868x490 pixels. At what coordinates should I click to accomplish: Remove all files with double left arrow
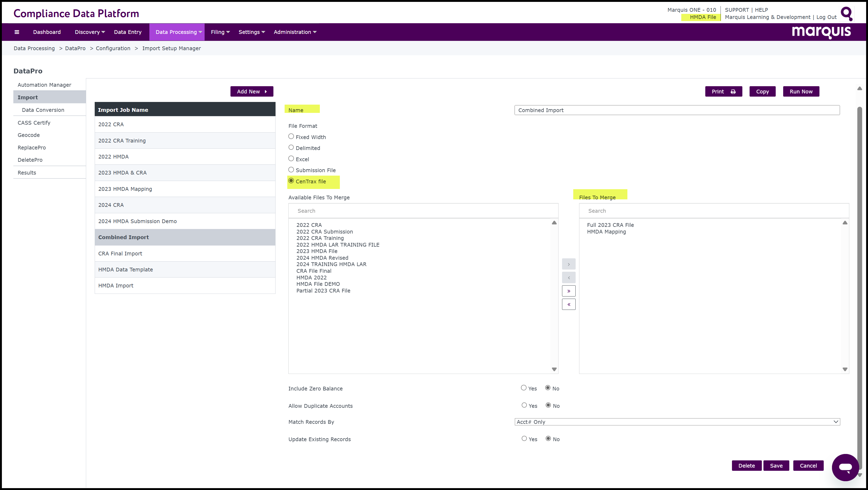pos(568,305)
